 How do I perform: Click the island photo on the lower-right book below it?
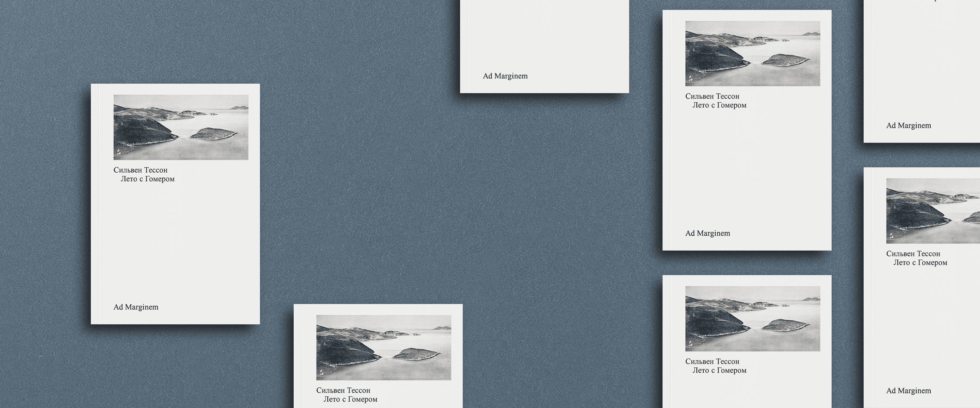coord(752,319)
